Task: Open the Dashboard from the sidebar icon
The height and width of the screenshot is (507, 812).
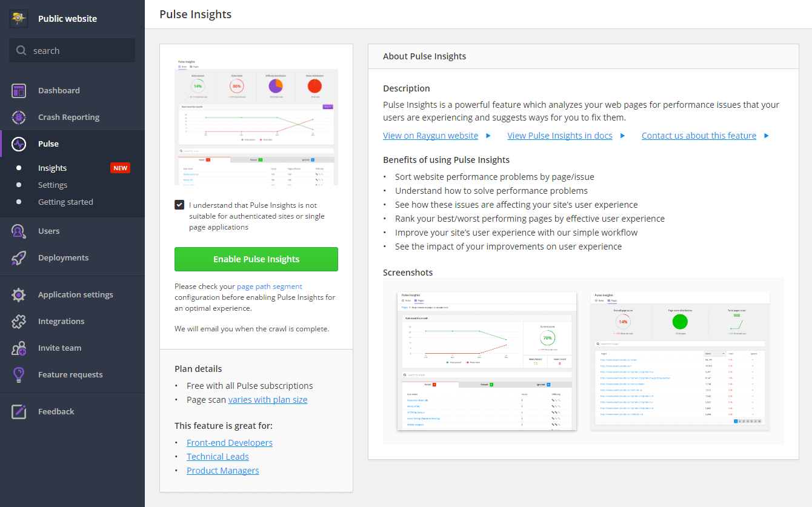Action: pos(19,90)
